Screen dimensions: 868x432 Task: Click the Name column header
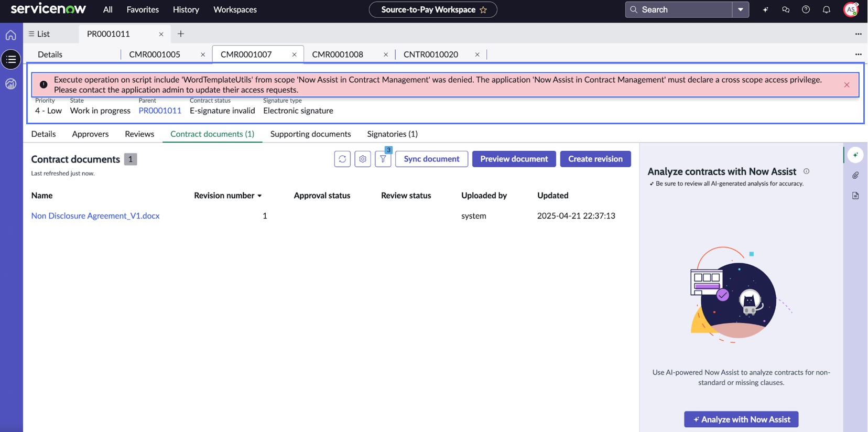(x=42, y=196)
